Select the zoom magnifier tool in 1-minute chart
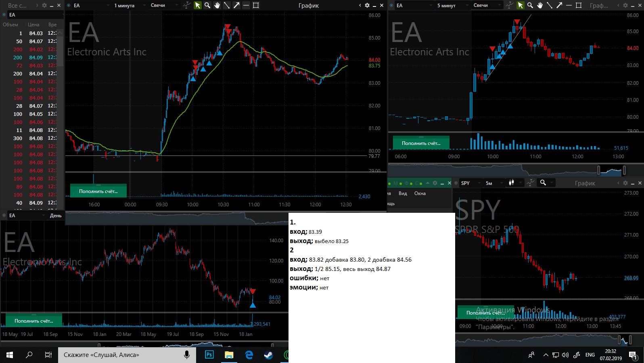The image size is (644, 363). 207,5
